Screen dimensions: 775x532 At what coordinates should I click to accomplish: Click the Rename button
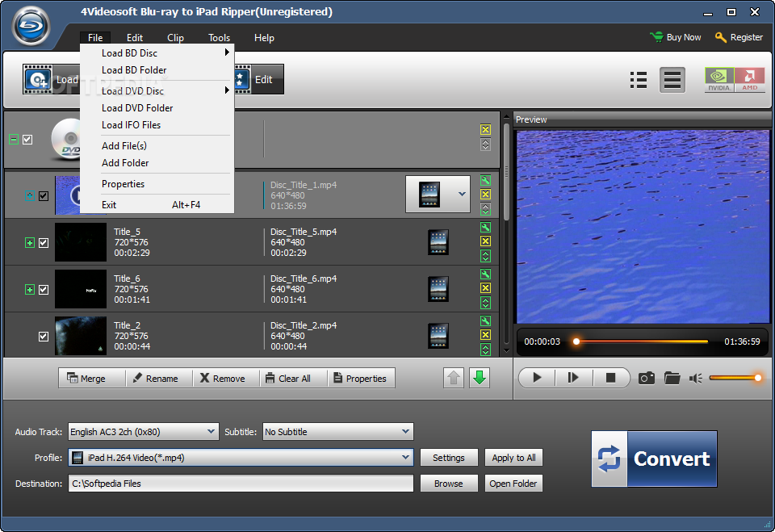coord(159,379)
